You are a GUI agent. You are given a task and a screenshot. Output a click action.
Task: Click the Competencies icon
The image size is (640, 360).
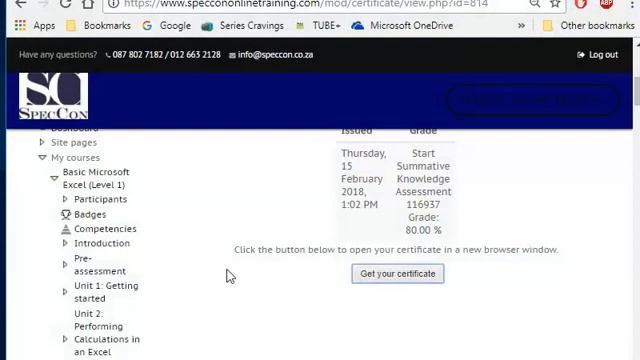(x=66, y=229)
